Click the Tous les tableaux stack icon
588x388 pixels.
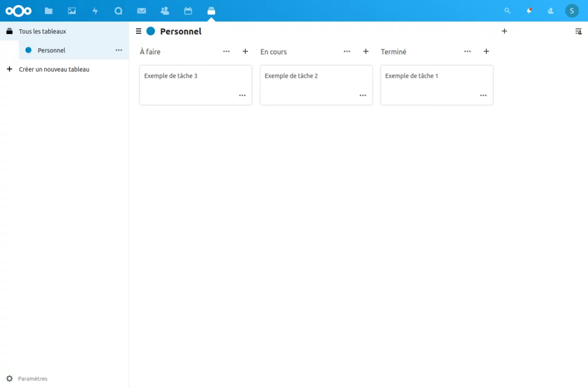[x=9, y=31]
